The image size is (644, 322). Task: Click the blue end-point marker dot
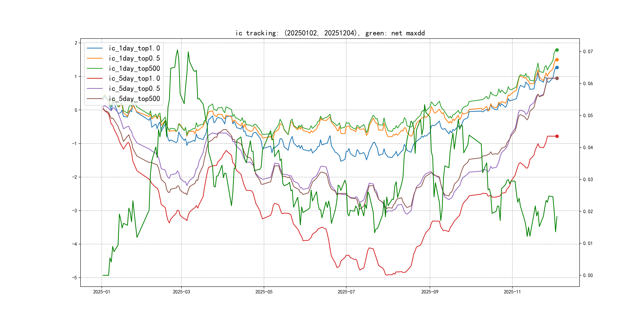557,68
